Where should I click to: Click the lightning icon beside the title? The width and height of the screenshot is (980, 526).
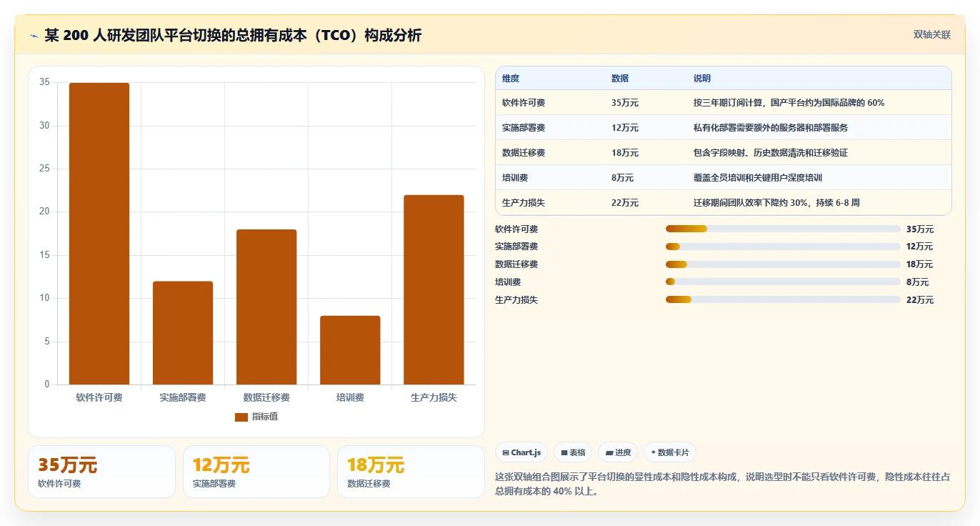[x=34, y=35]
